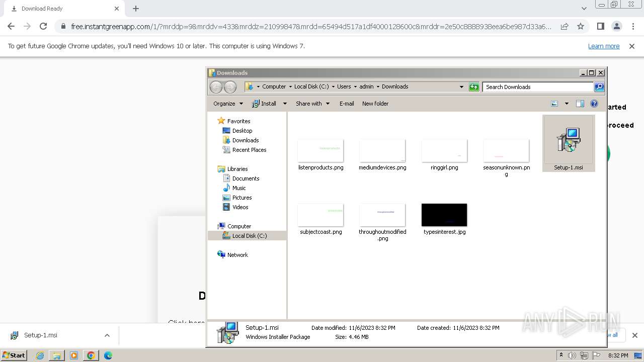
Task: Open the view options dropdown arrow
Action: click(x=566, y=104)
